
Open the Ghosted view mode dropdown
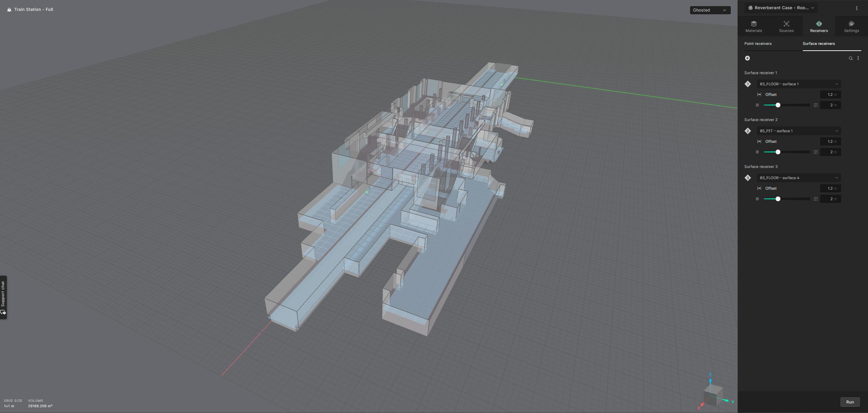tap(710, 10)
